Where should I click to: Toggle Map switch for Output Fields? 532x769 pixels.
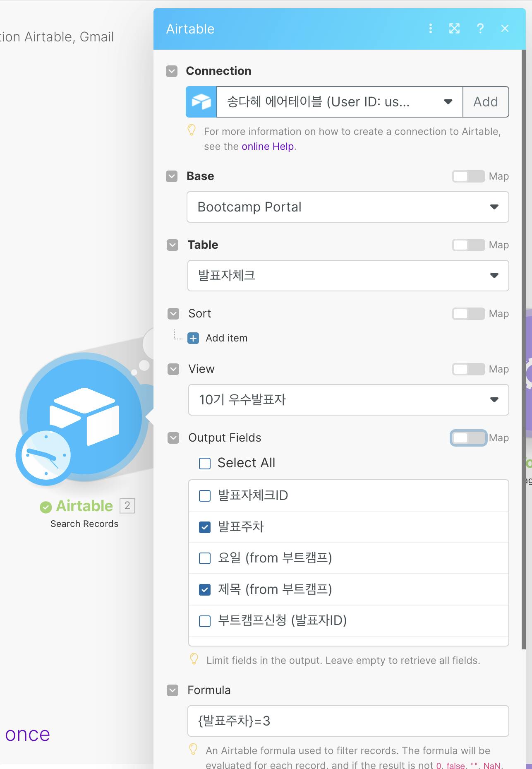(x=468, y=438)
